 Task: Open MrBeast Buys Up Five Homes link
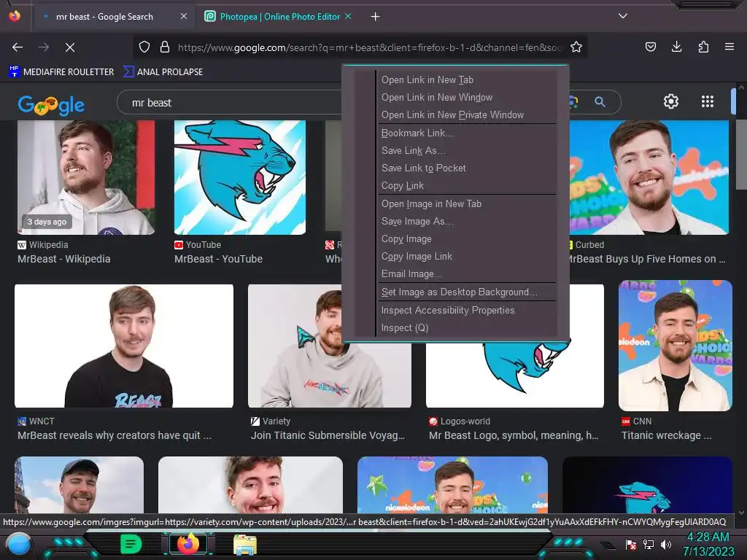click(x=647, y=259)
